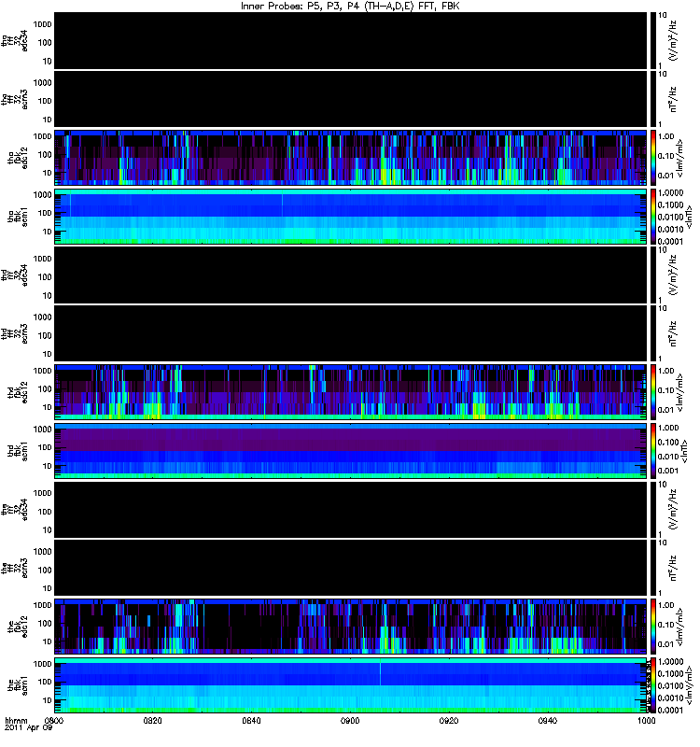Click the 'tha fff 32 scm3' panel label

click(15, 100)
